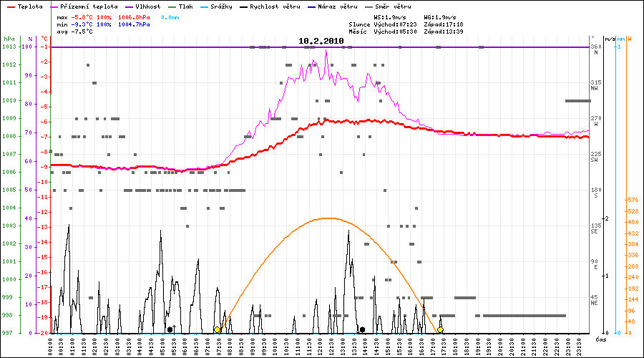
Task: Click the hPa pressure axis header
Action: pos(8,39)
